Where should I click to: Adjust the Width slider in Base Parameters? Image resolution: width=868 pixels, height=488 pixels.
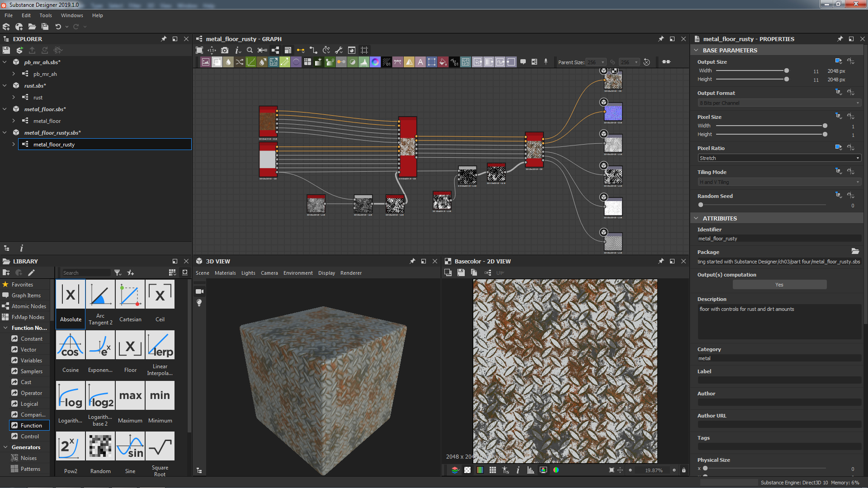click(x=787, y=70)
